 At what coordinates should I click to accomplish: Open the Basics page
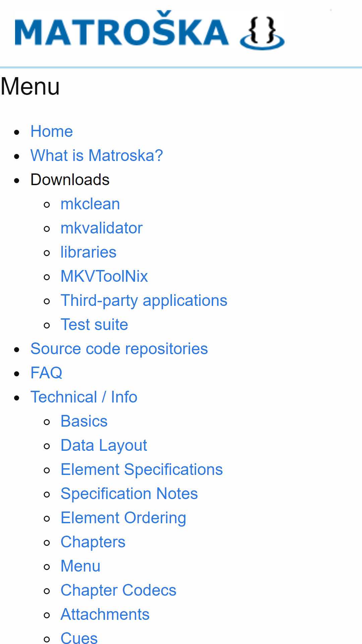pos(84,421)
